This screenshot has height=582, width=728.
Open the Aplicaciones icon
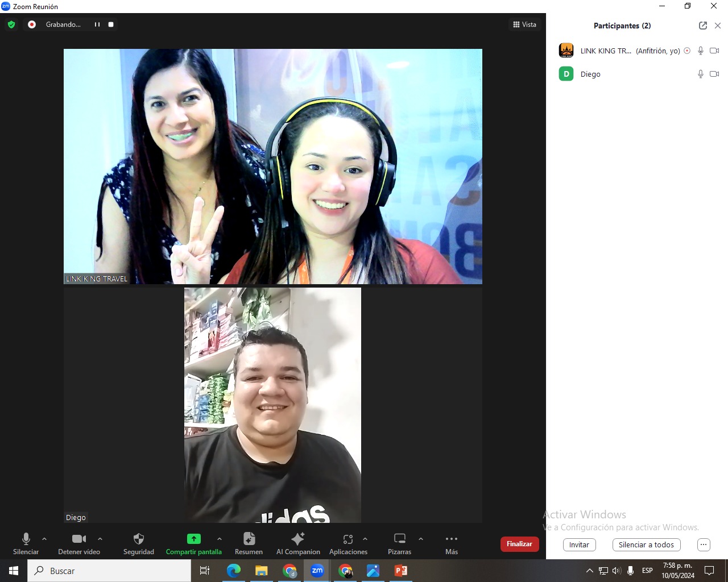coord(348,539)
